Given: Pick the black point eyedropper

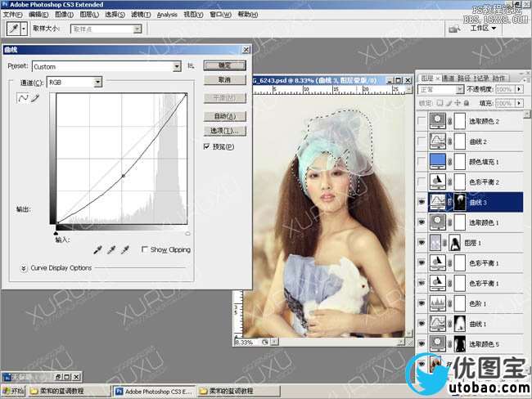Looking at the screenshot, I should click(97, 250).
